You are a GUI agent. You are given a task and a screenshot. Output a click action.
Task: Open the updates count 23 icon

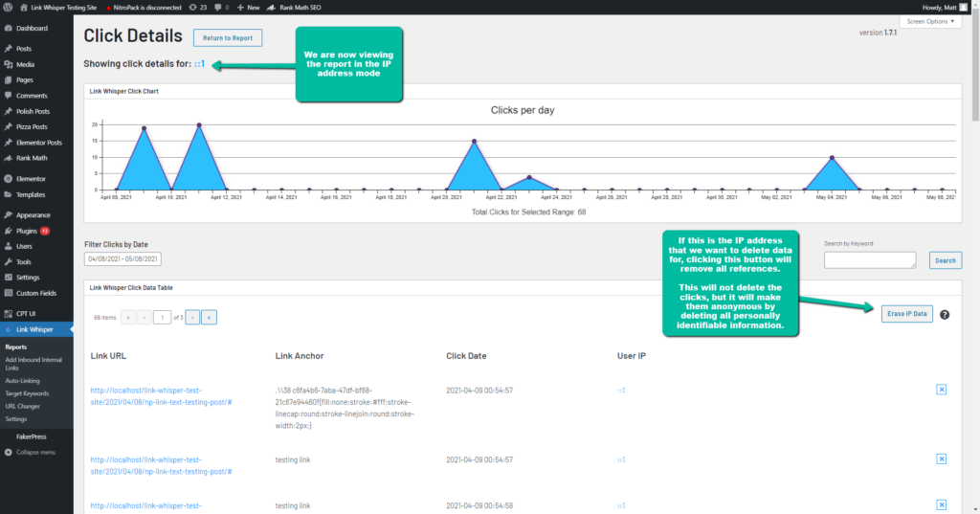[197, 8]
